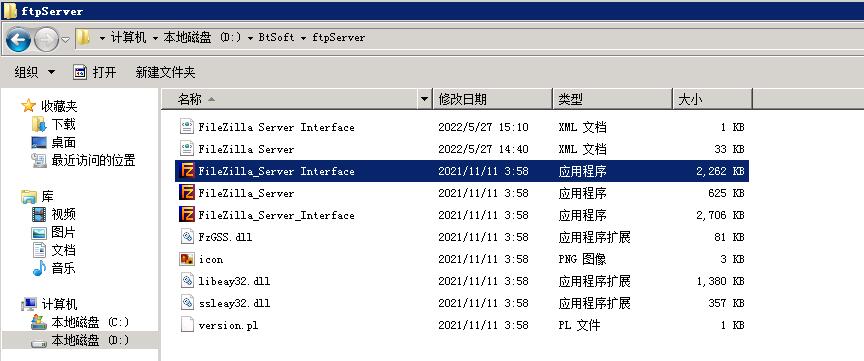Click the 音乐 music note icon
Viewport: 864px width, 361px height.
point(39,268)
